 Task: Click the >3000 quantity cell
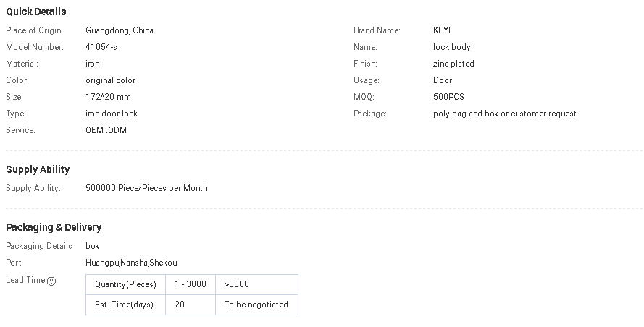click(237, 284)
